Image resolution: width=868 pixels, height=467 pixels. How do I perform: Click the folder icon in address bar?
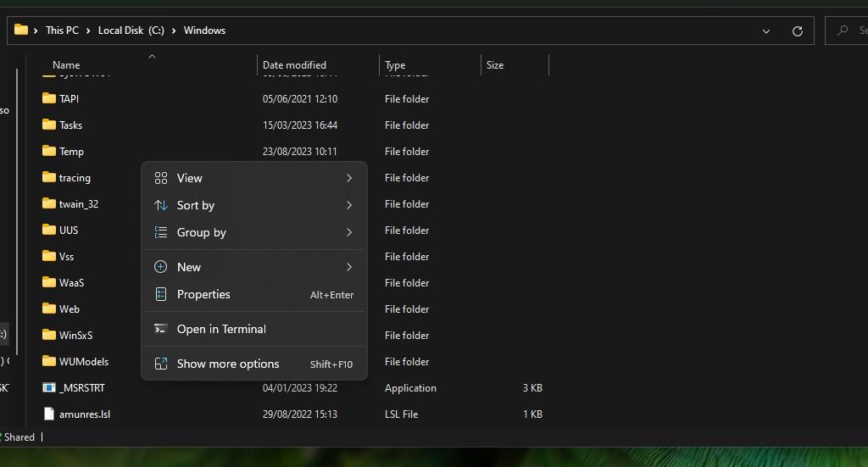tap(21, 30)
